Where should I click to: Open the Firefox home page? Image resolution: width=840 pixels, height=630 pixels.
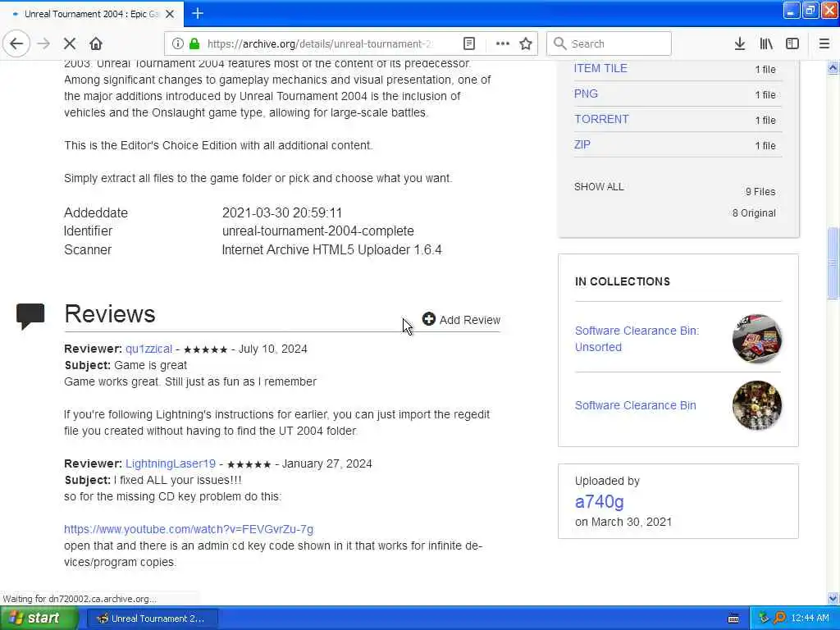point(96,43)
